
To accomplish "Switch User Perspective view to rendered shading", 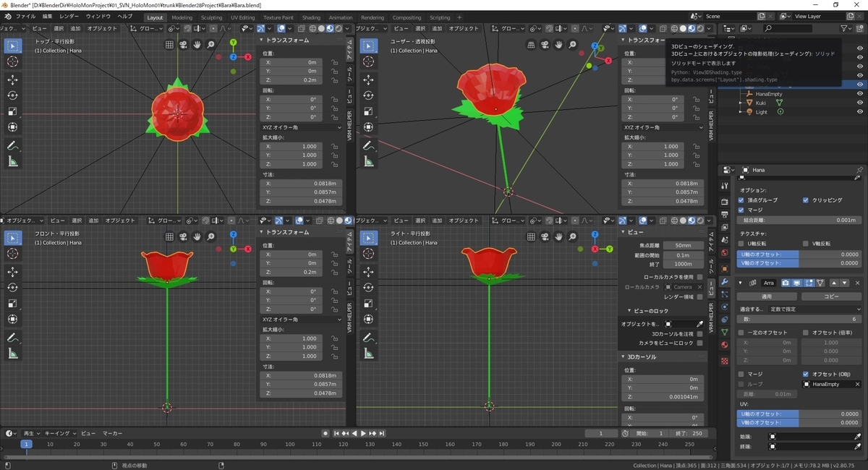I will [700, 28].
